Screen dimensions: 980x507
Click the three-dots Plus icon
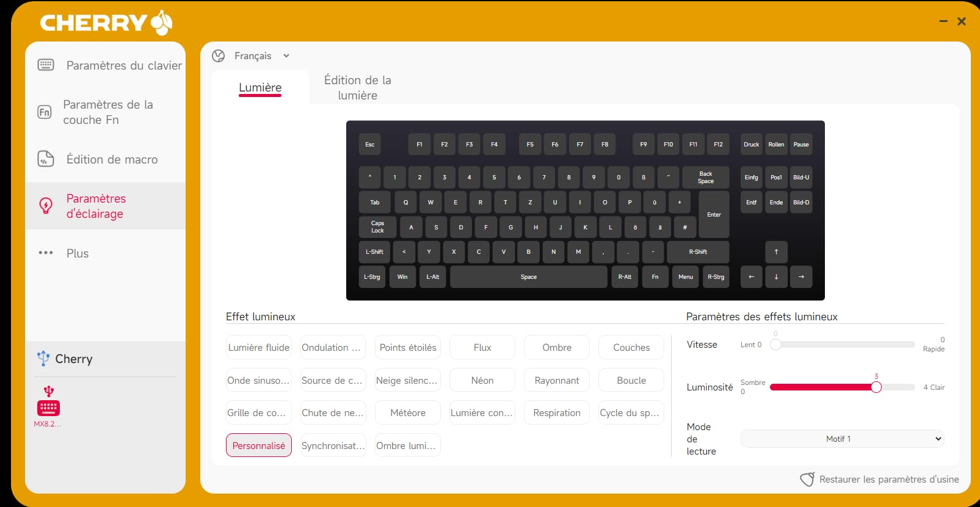pyautogui.click(x=46, y=253)
